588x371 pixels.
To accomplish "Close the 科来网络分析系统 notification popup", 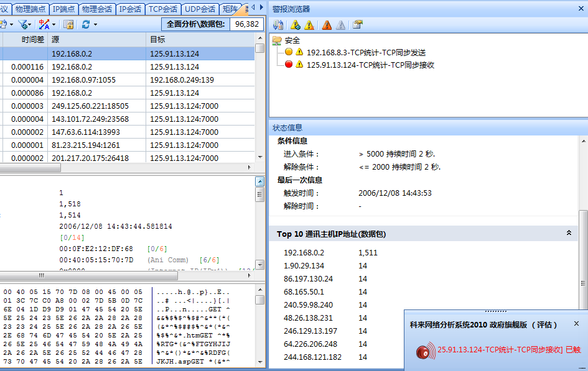I will pyautogui.click(x=576, y=323).
